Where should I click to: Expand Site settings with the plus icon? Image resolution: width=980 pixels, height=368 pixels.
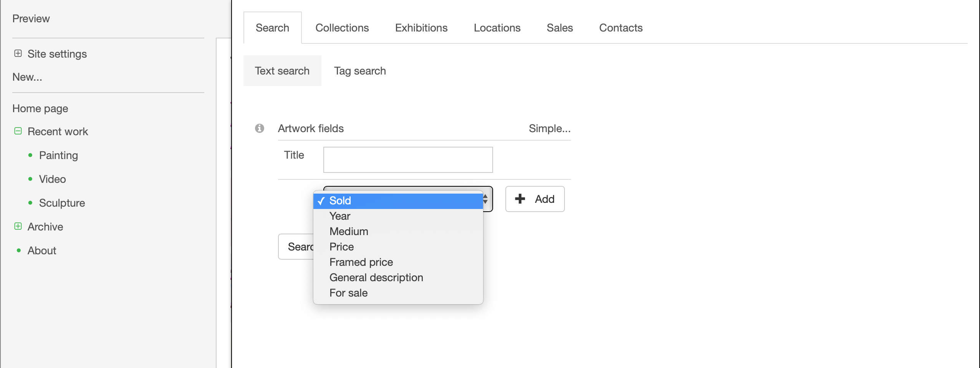tap(18, 53)
